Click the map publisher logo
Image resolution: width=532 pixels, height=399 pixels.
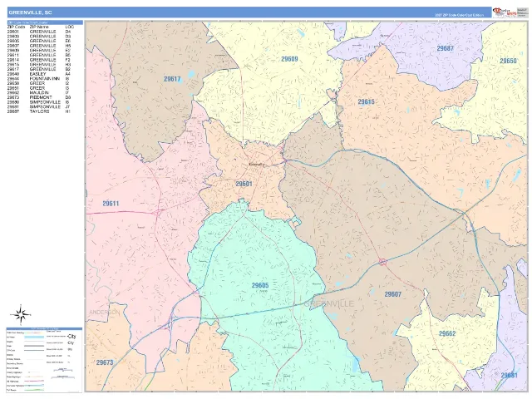point(505,12)
